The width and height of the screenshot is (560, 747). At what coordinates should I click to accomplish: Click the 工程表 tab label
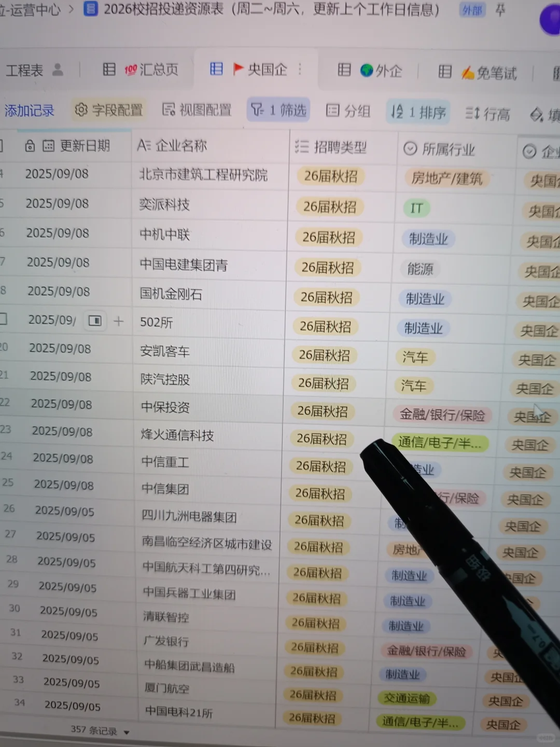click(x=24, y=70)
